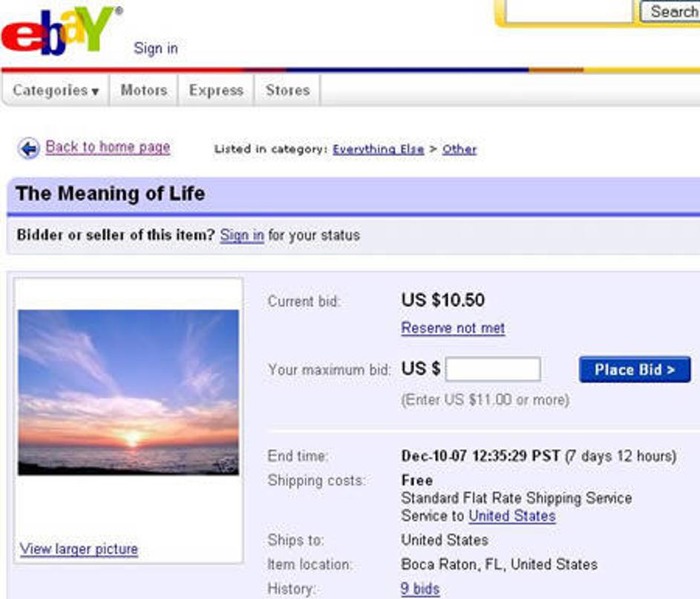Click Sign in for your status

pos(242,235)
